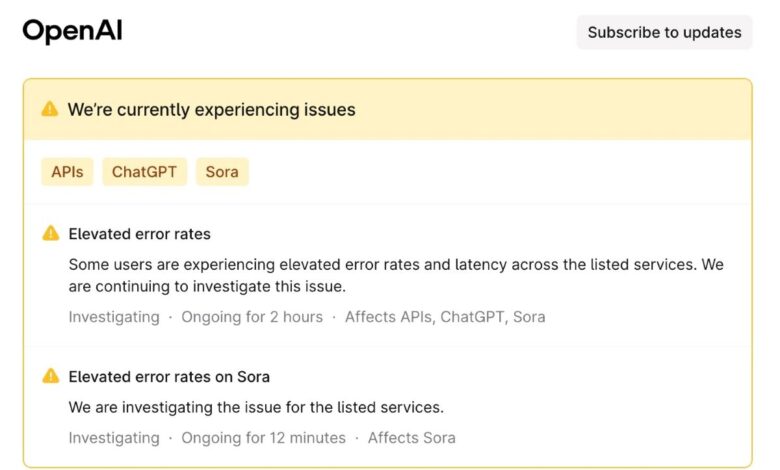Click 'We are investigating the issue' description text
Image resolution: width=780 pixels, height=470 pixels.
(x=256, y=407)
